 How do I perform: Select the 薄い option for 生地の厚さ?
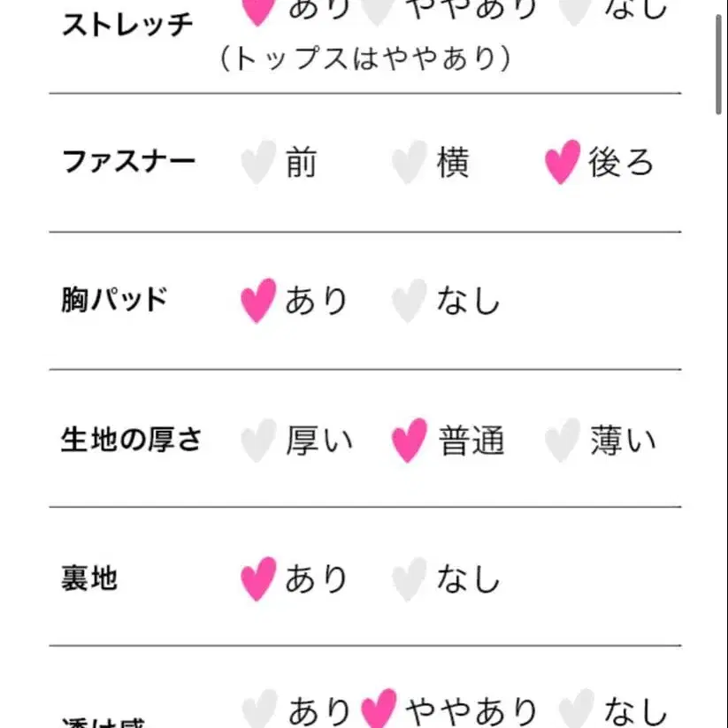(x=624, y=441)
